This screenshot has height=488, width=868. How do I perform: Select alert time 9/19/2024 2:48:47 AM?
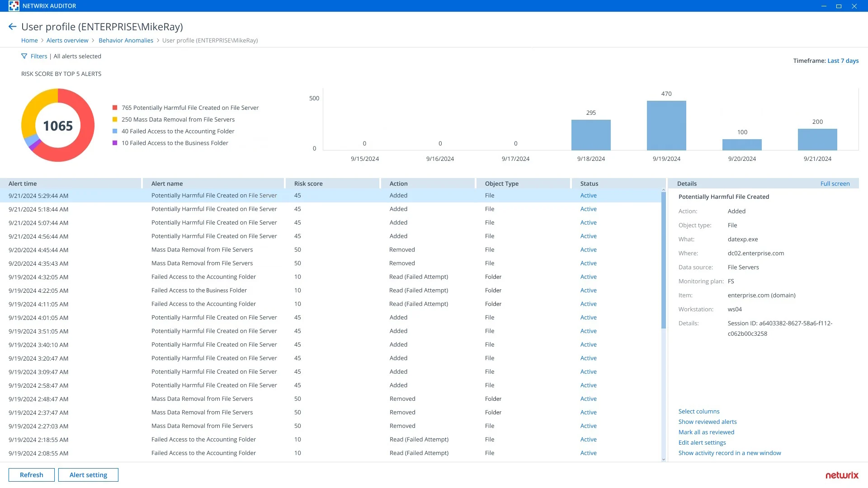point(38,399)
